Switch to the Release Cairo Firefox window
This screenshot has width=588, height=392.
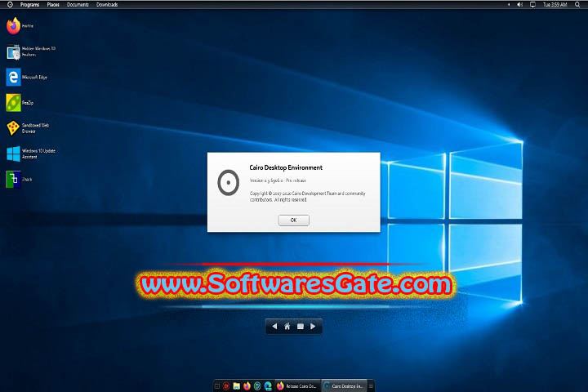coord(298,386)
